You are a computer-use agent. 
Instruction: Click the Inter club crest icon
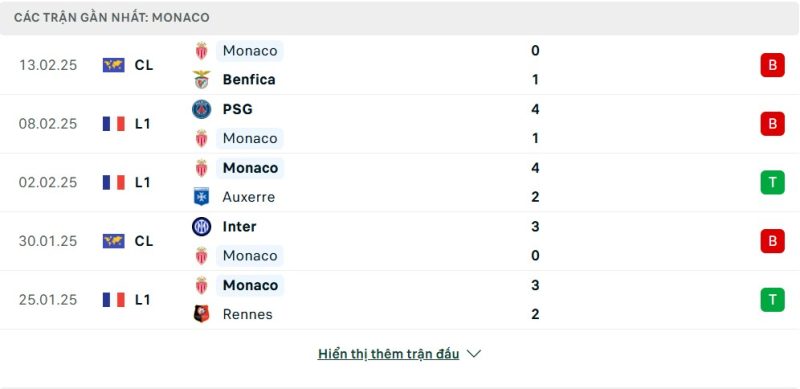click(202, 226)
